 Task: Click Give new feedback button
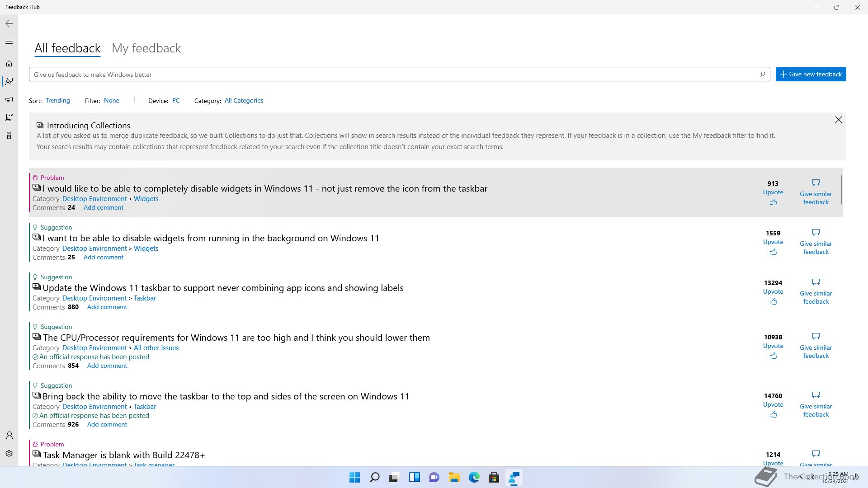coord(811,74)
